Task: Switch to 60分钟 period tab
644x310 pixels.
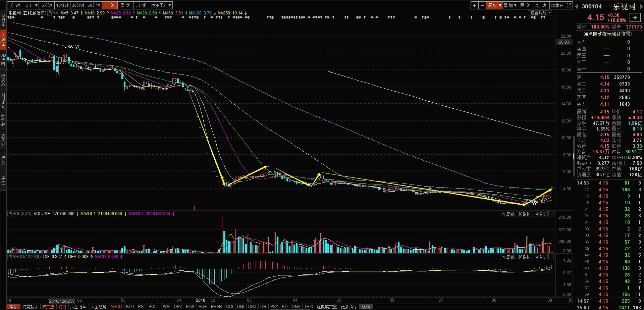Action: [94, 5]
